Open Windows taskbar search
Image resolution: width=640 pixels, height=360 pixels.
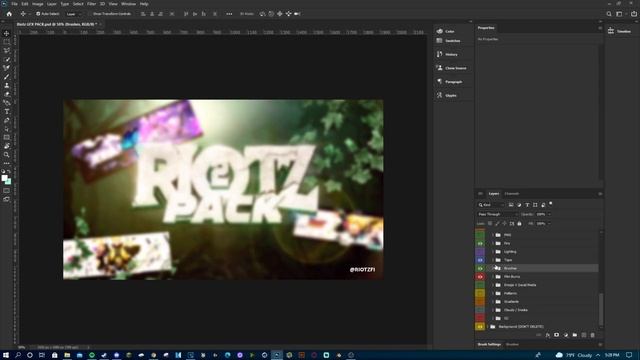tap(18, 355)
